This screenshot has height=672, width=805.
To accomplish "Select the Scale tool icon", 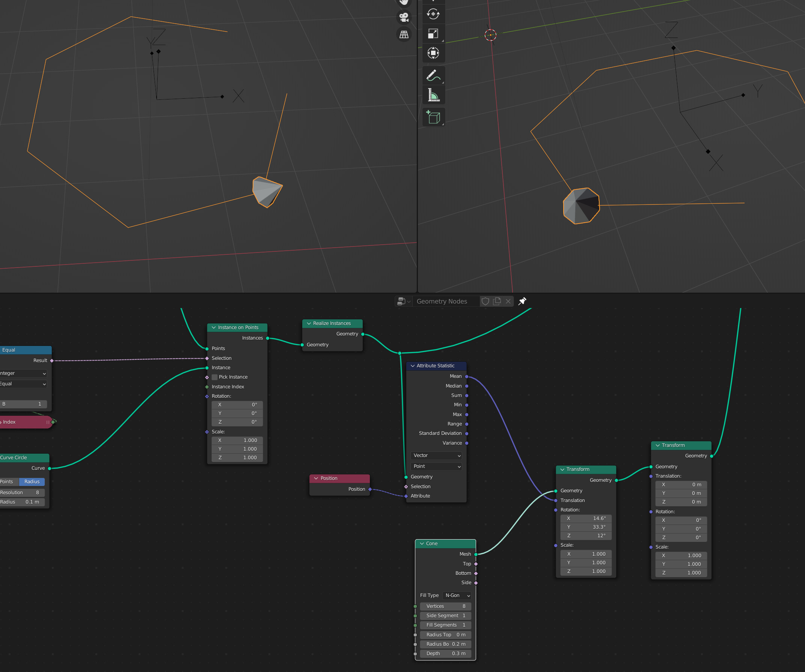I will (433, 34).
